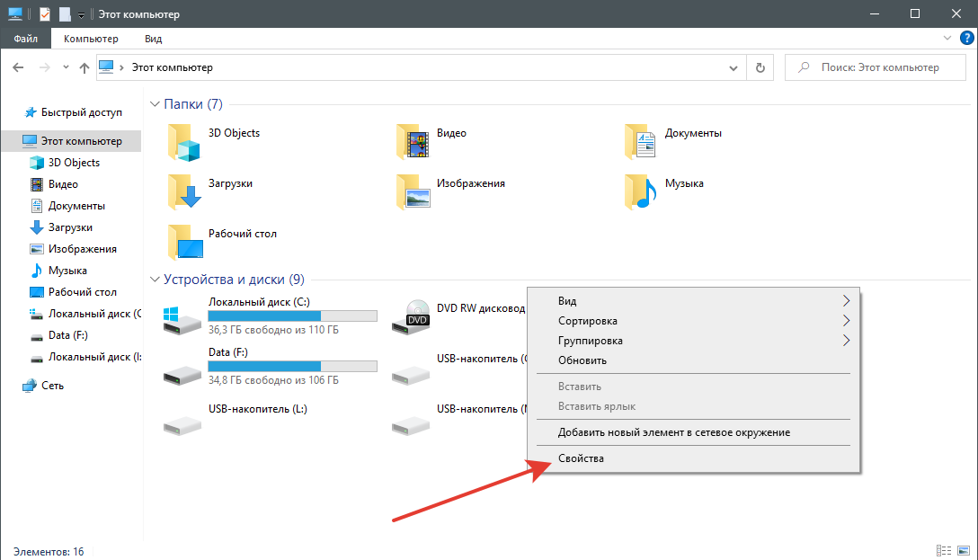This screenshot has width=978, height=560.
Task: Select the Документы folder icon
Action: pos(640,141)
